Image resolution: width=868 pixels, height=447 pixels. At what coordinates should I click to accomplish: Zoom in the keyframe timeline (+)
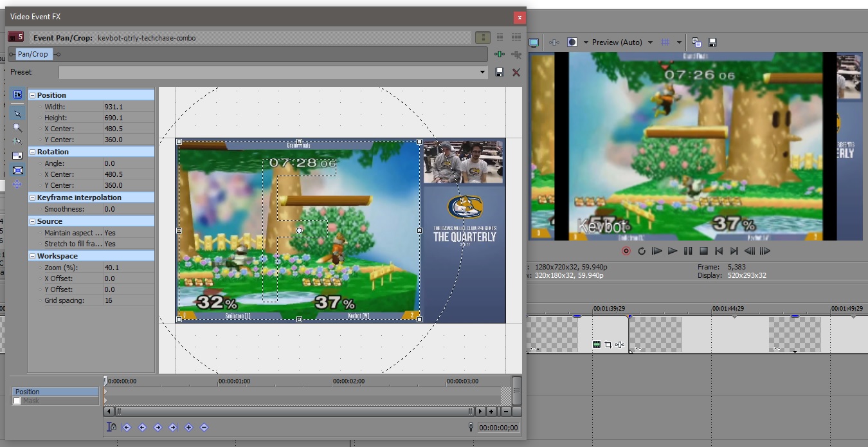point(491,411)
